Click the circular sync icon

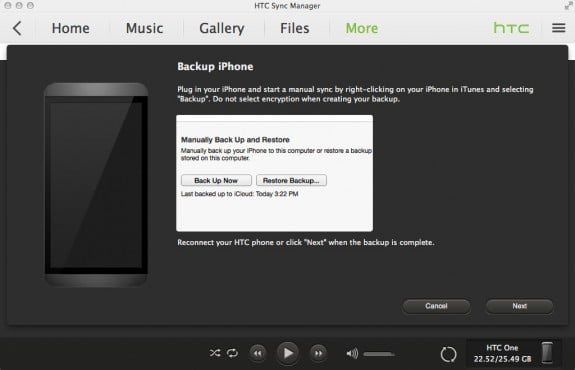point(448,354)
